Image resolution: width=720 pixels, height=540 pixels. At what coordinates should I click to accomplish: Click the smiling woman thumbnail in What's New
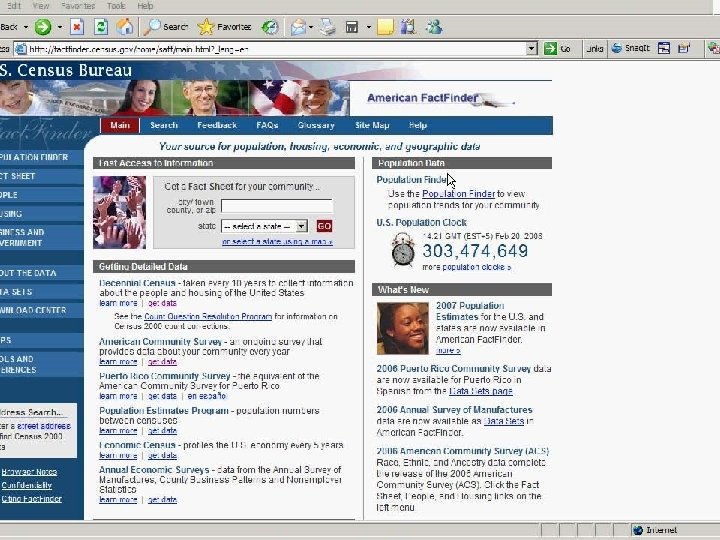(x=403, y=328)
